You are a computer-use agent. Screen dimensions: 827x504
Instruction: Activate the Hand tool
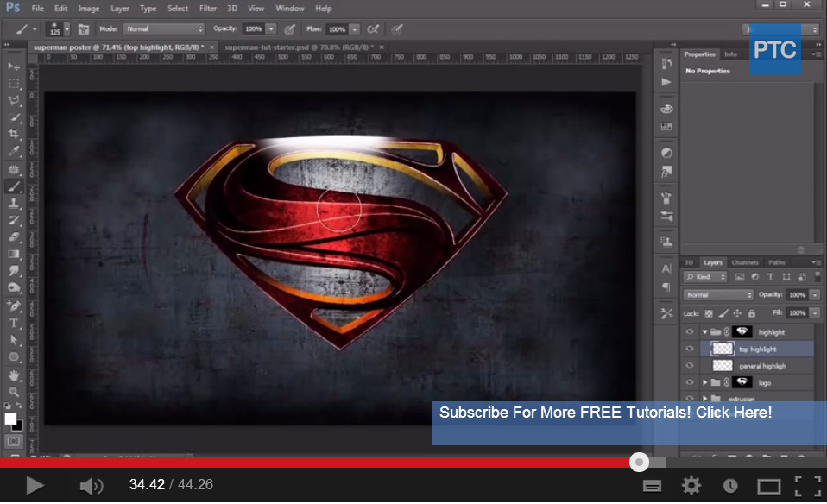pyautogui.click(x=14, y=375)
